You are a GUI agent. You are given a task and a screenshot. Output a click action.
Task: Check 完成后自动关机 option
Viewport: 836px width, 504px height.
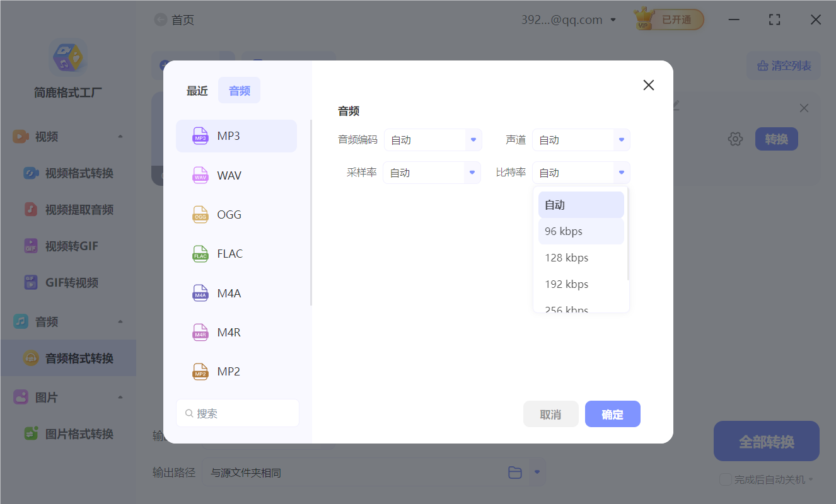pyautogui.click(x=725, y=479)
